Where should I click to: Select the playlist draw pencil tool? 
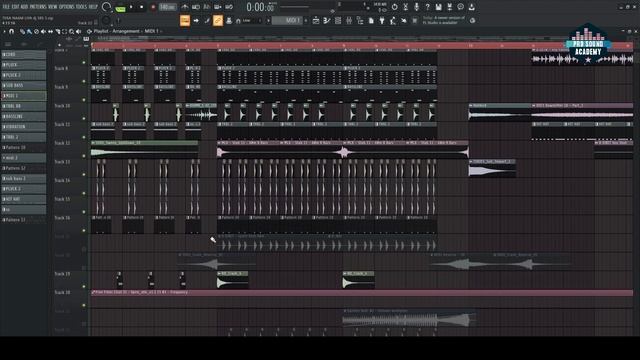pos(22,31)
